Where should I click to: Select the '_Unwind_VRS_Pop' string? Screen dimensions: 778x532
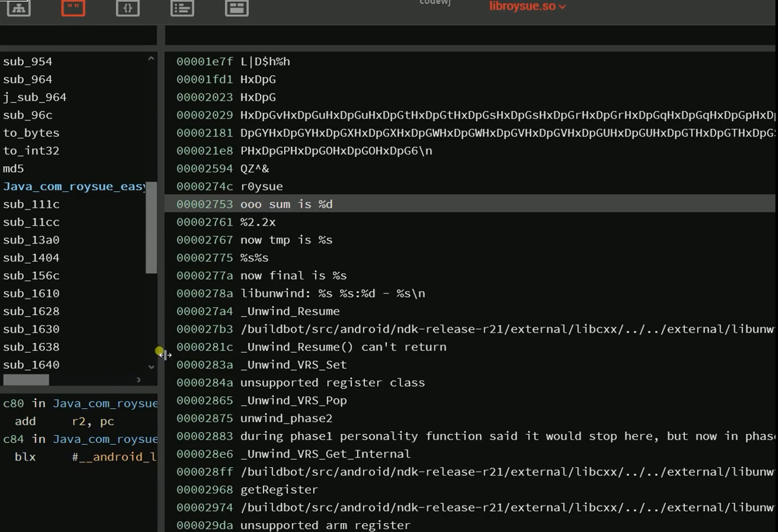[x=469, y=401]
